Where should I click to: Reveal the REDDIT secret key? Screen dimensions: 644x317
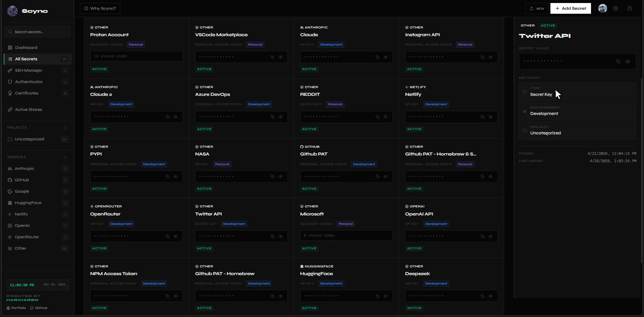(x=385, y=117)
